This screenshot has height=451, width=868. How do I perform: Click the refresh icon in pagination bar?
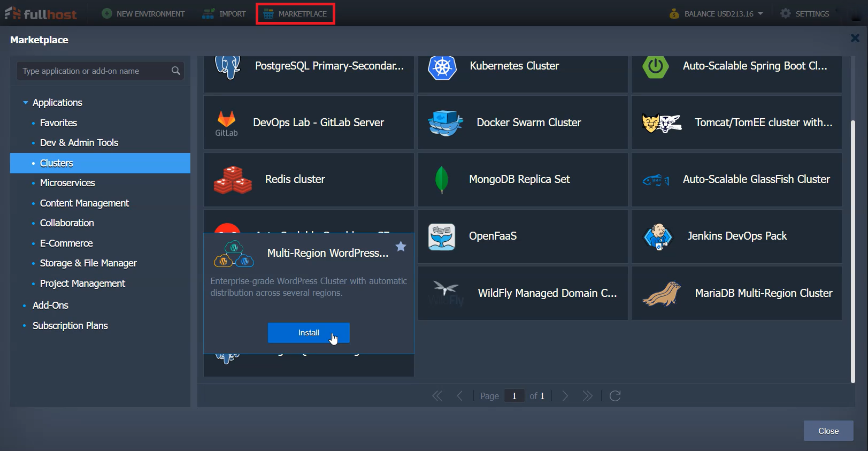615,396
